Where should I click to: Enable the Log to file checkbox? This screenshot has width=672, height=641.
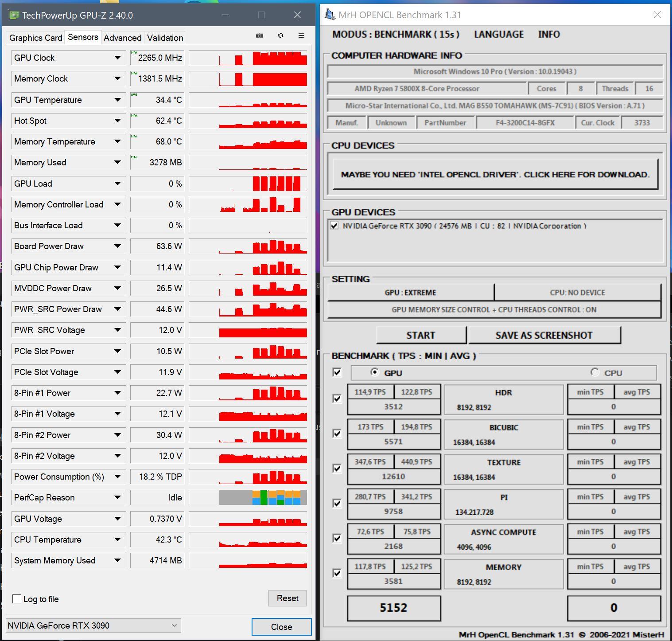(17, 599)
